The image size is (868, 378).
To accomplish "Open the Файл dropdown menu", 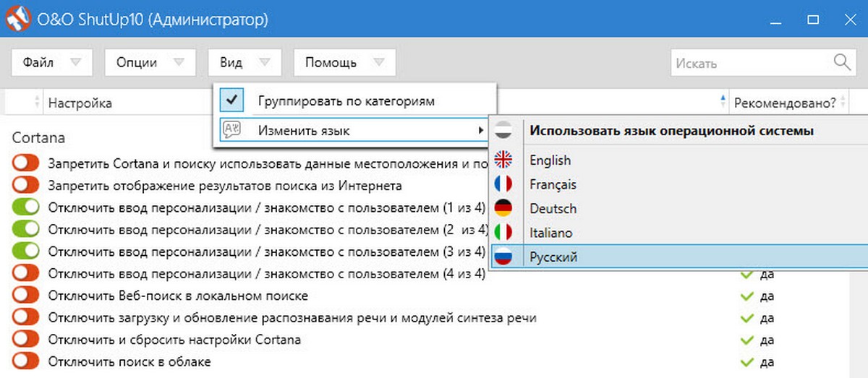I will pos(52,62).
